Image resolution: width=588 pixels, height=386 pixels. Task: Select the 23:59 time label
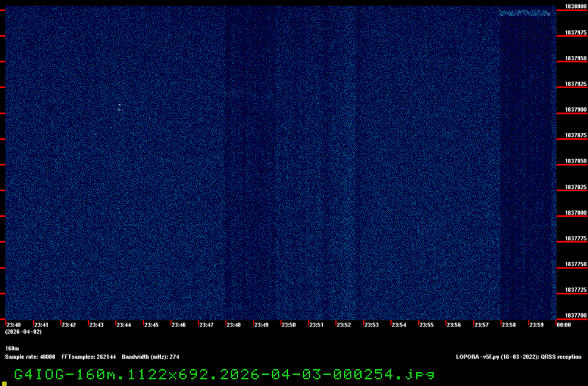pos(537,325)
